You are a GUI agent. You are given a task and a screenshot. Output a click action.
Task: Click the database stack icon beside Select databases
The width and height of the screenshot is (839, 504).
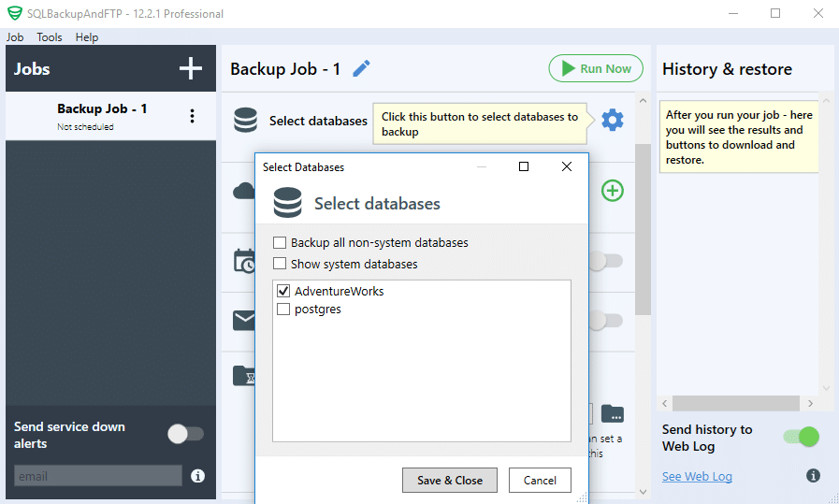246,120
